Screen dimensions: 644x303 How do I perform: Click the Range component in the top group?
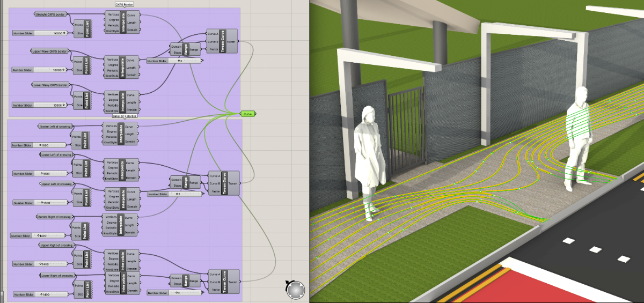pos(186,50)
